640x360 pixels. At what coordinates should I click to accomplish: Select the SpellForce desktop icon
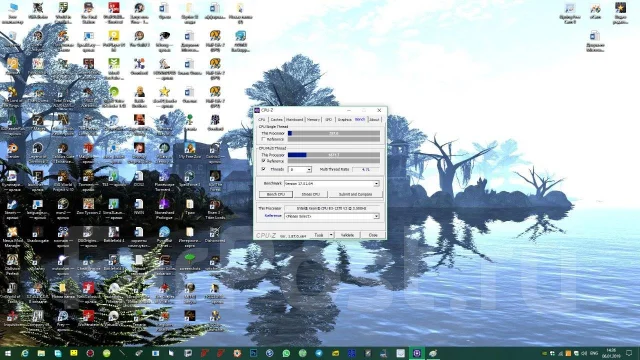190,179
